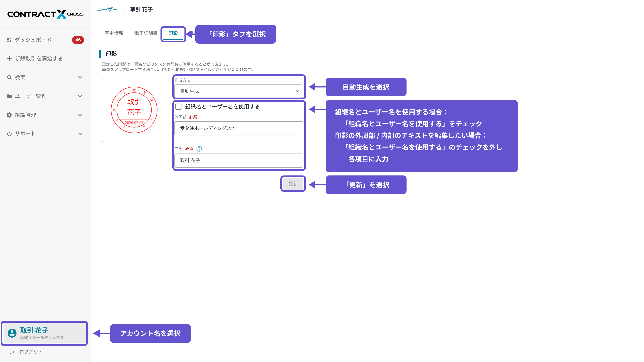Click the plus icon for new transaction
Screen dimensions: 644x362
pyautogui.click(x=9, y=58)
